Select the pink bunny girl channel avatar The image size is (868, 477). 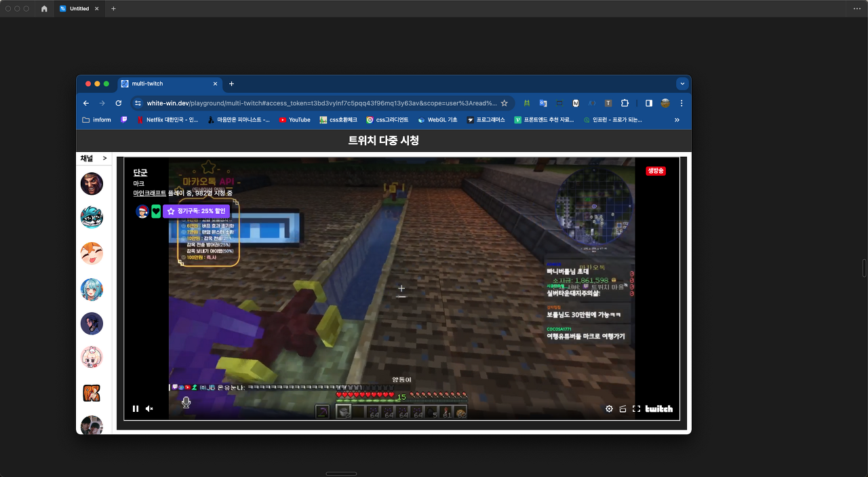pos(92,356)
